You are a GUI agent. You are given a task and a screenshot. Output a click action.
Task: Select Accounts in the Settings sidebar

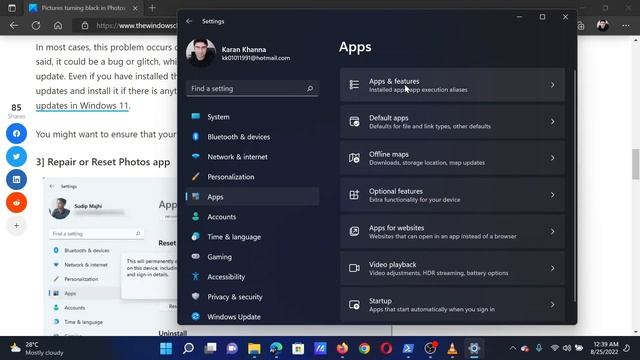click(x=252, y=217)
